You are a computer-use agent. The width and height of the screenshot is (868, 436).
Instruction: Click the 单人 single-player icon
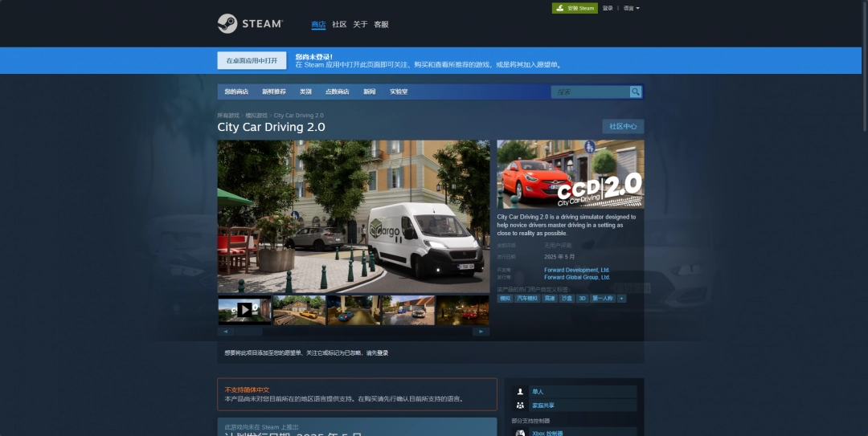point(520,392)
